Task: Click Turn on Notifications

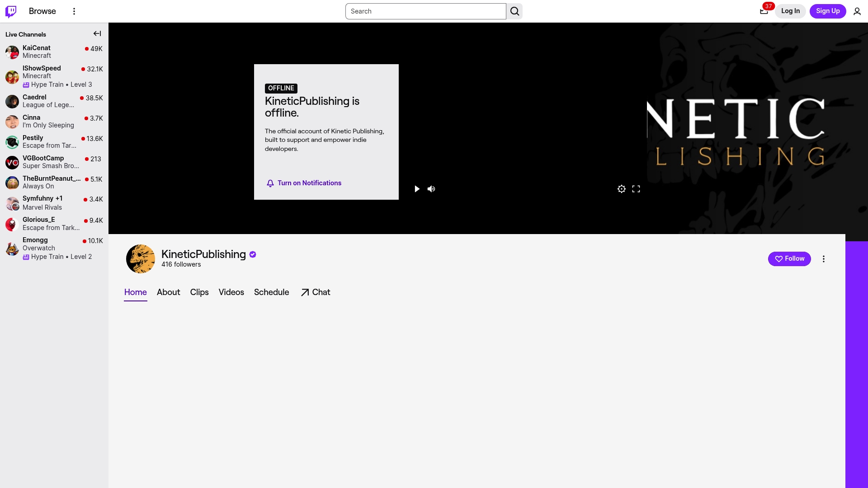Action: 304,183
